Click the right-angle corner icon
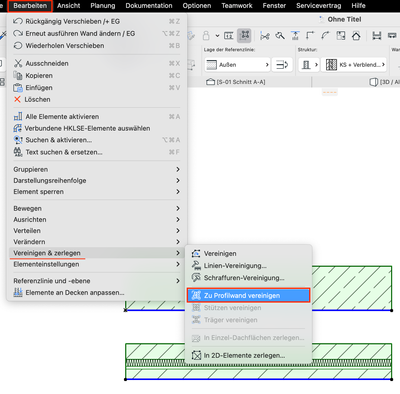This screenshot has width=400, height=394. (310, 36)
